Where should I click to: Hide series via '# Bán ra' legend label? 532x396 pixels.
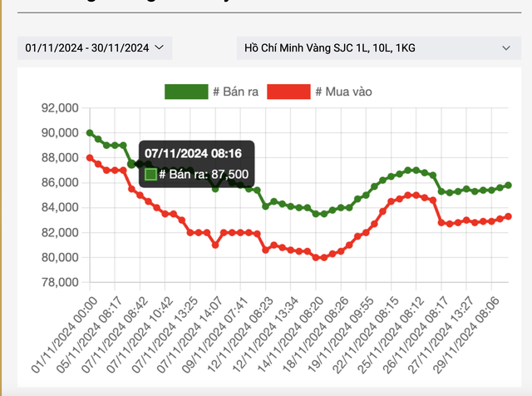click(238, 92)
